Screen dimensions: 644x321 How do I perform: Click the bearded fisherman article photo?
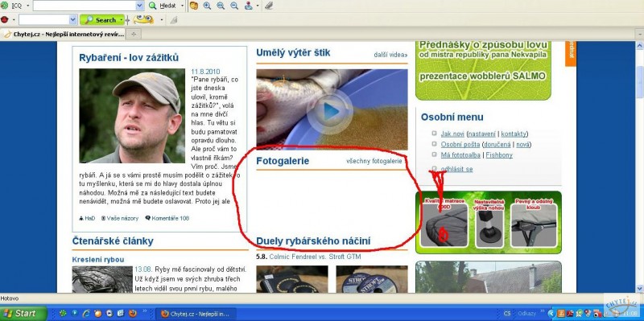tap(132, 116)
